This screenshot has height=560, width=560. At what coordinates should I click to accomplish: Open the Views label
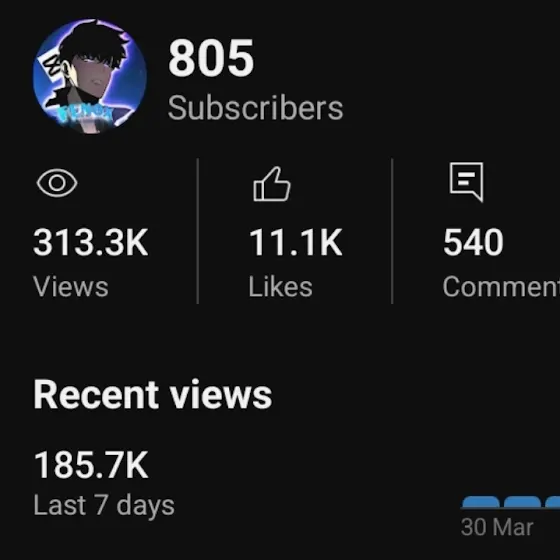coord(71,287)
